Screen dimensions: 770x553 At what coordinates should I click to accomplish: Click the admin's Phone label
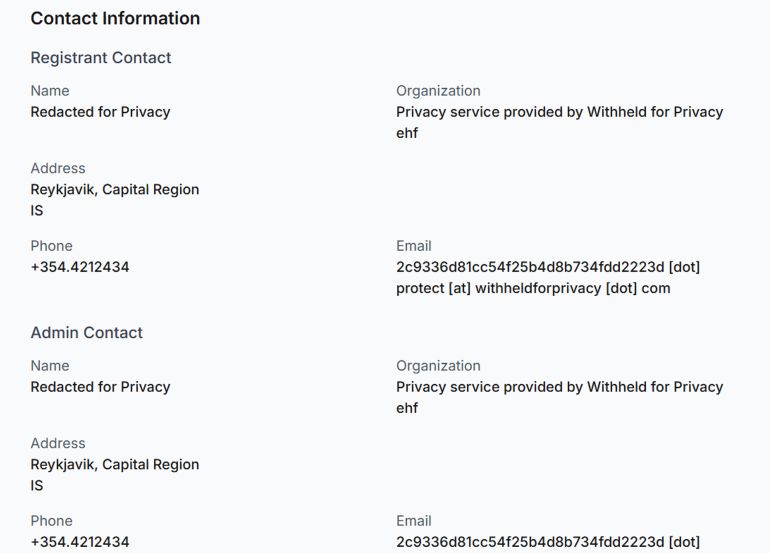click(x=51, y=521)
